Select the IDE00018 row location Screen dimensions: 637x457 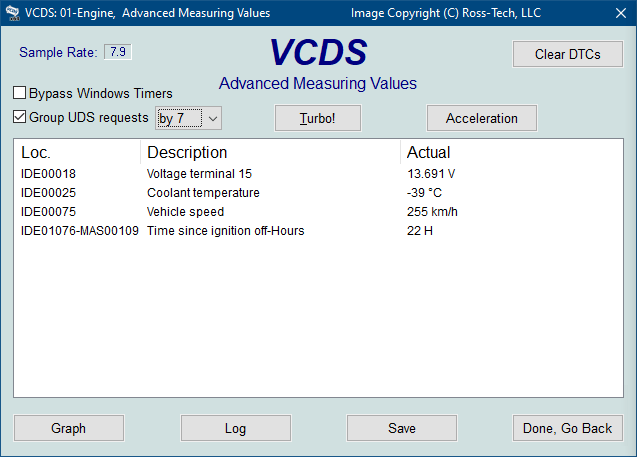coord(48,174)
